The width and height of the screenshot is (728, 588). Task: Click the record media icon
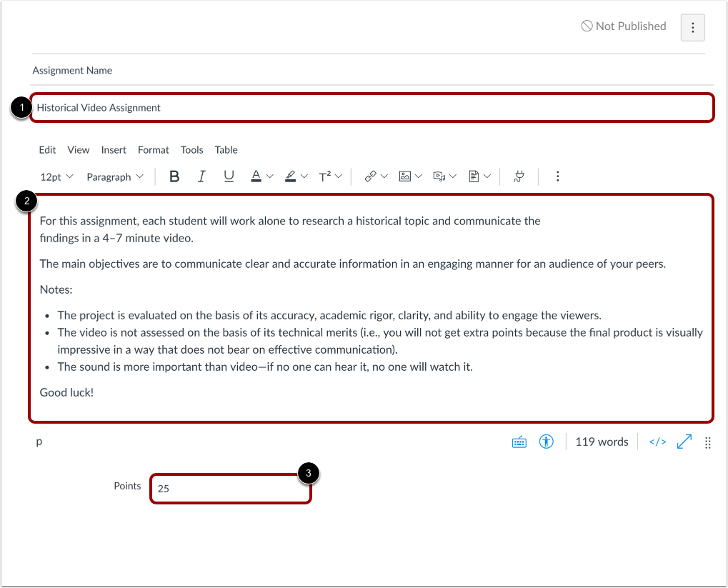click(x=440, y=176)
